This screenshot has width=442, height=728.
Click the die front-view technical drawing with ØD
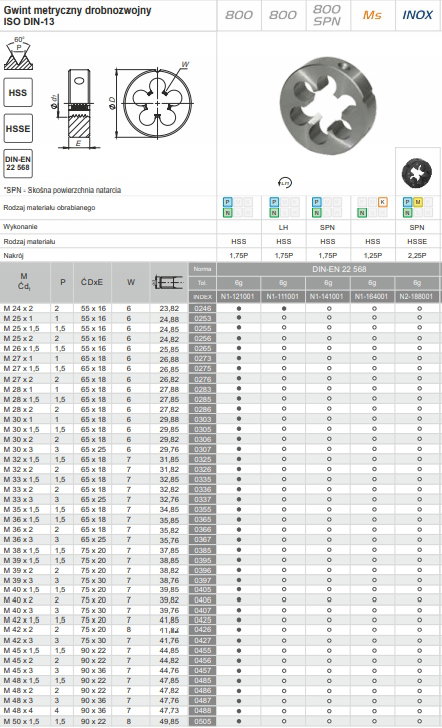click(153, 103)
